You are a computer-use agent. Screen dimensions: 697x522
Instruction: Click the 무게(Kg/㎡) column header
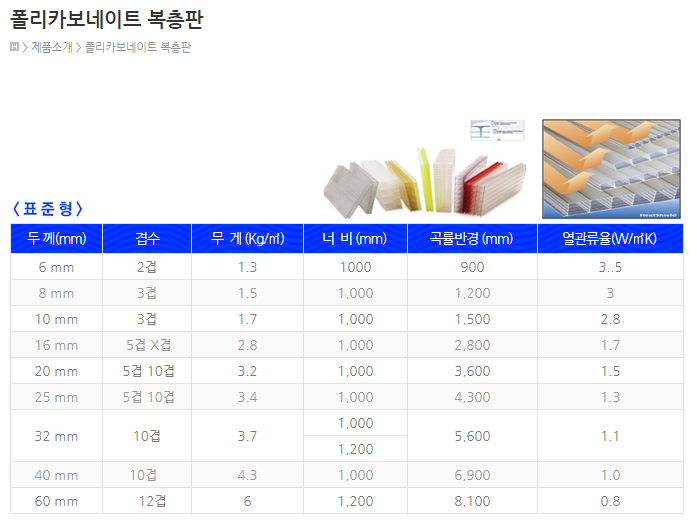(246, 239)
